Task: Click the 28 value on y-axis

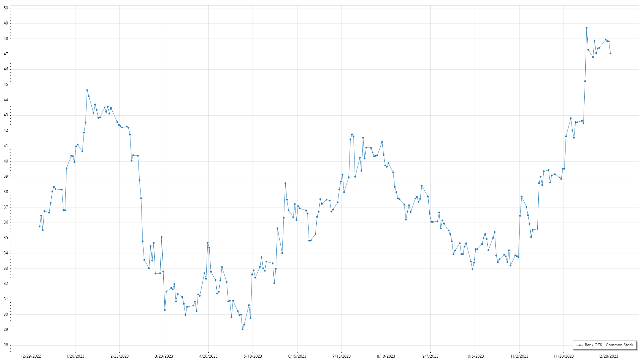Action: pos(6,345)
